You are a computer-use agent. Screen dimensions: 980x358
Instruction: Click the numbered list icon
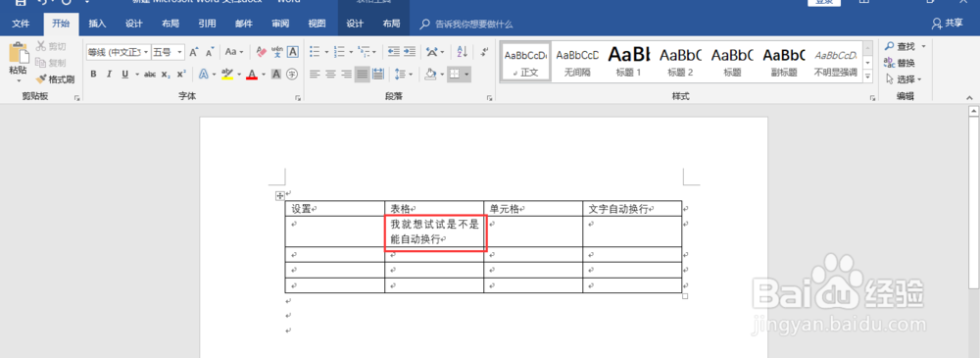click(339, 52)
